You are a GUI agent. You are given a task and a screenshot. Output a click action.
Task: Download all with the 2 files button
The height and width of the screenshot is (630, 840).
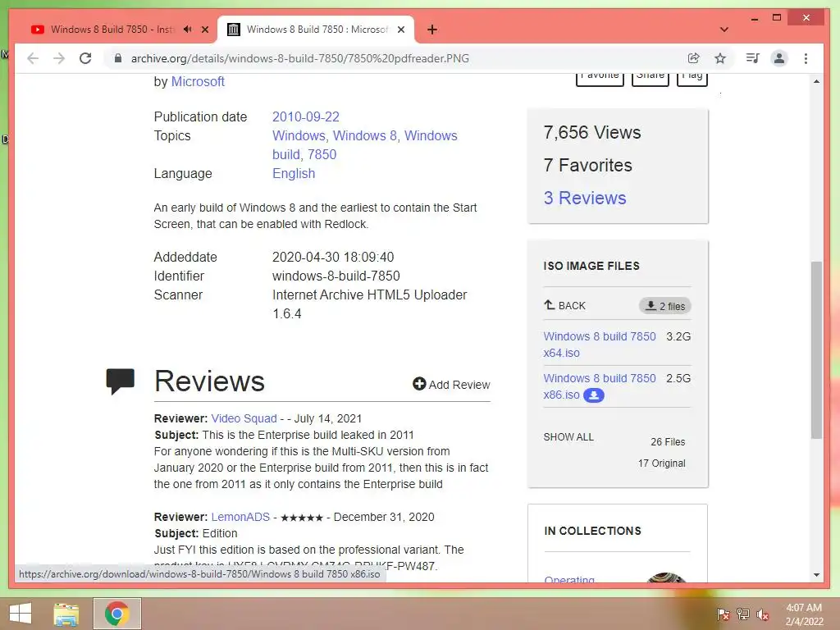664,306
